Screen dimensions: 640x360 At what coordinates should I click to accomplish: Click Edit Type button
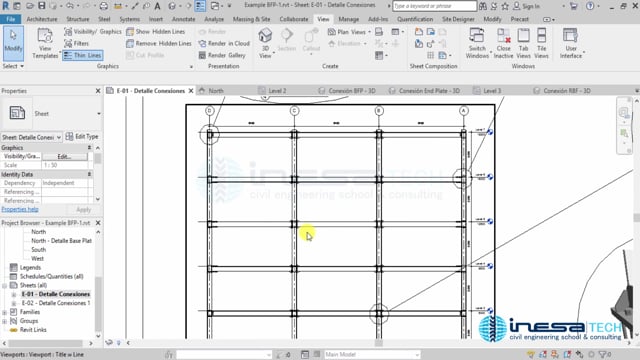tap(82, 136)
